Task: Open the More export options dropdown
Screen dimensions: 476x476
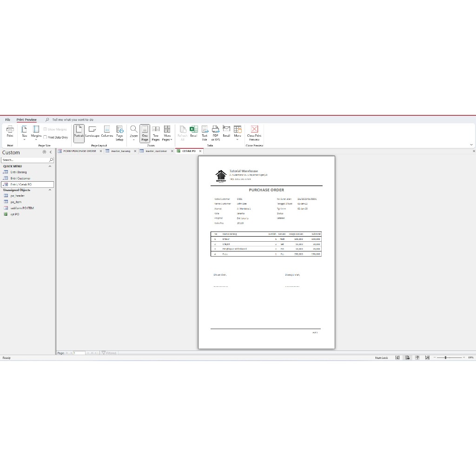Action: 238,133
